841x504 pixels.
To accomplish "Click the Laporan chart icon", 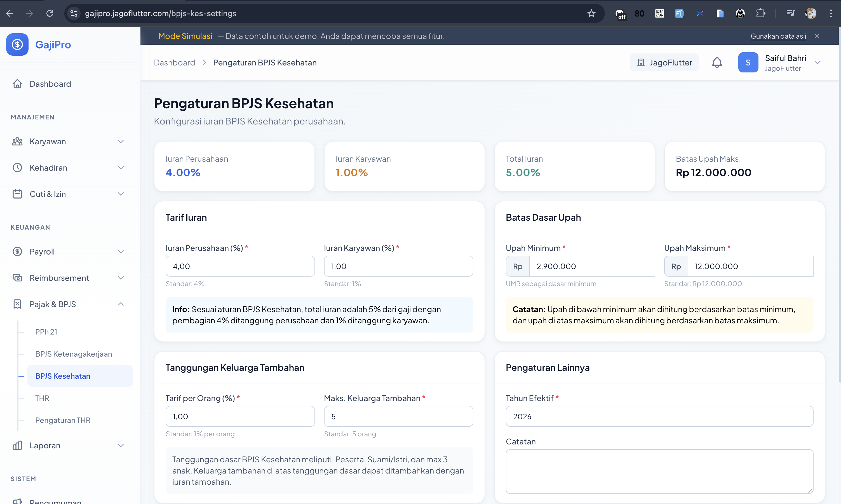I will 17,445.
